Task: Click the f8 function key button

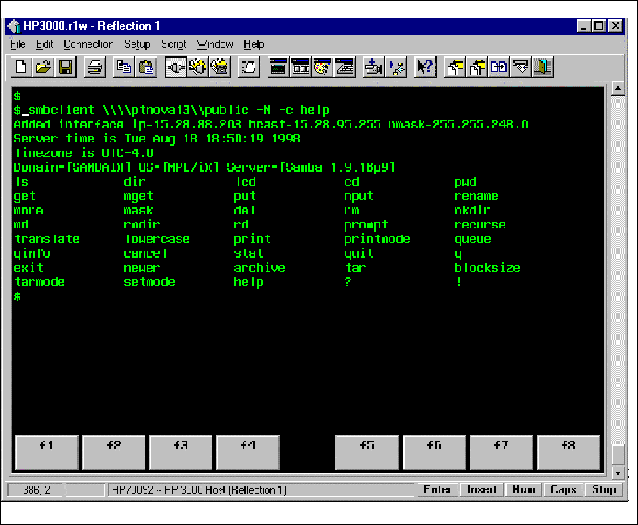Action: pos(568,452)
